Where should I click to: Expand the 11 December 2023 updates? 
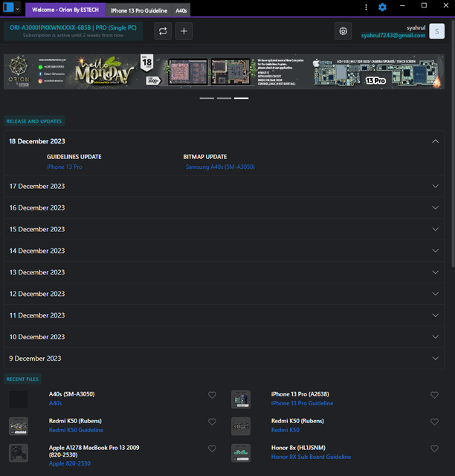point(435,315)
